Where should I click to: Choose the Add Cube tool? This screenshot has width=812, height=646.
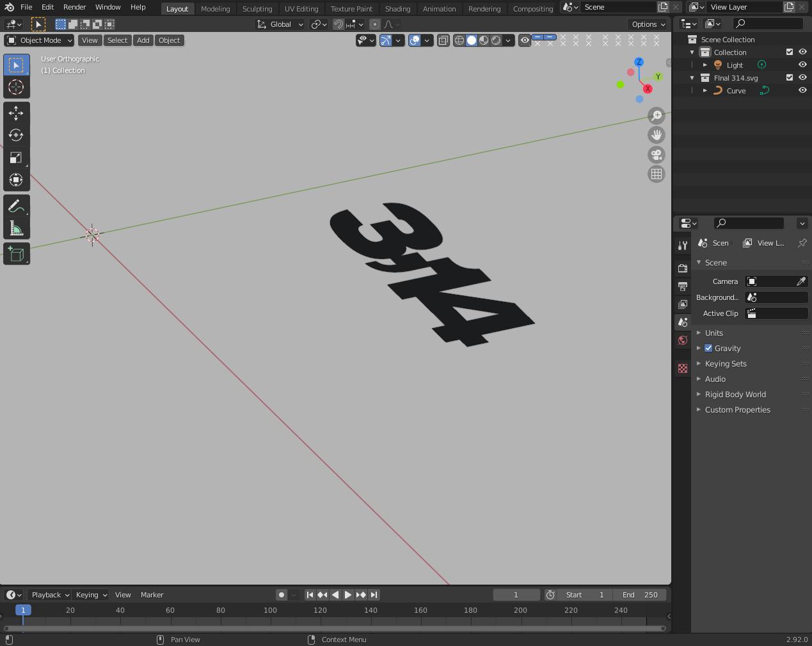pyautogui.click(x=16, y=255)
